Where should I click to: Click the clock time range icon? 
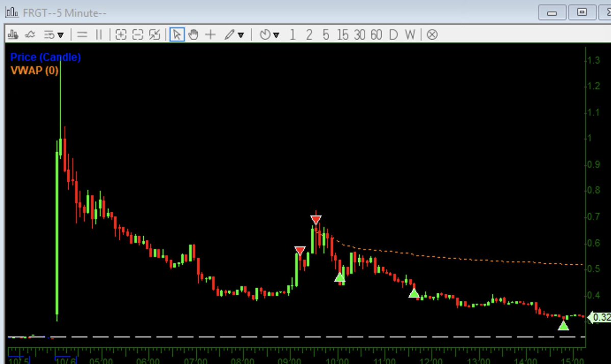coord(265,35)
